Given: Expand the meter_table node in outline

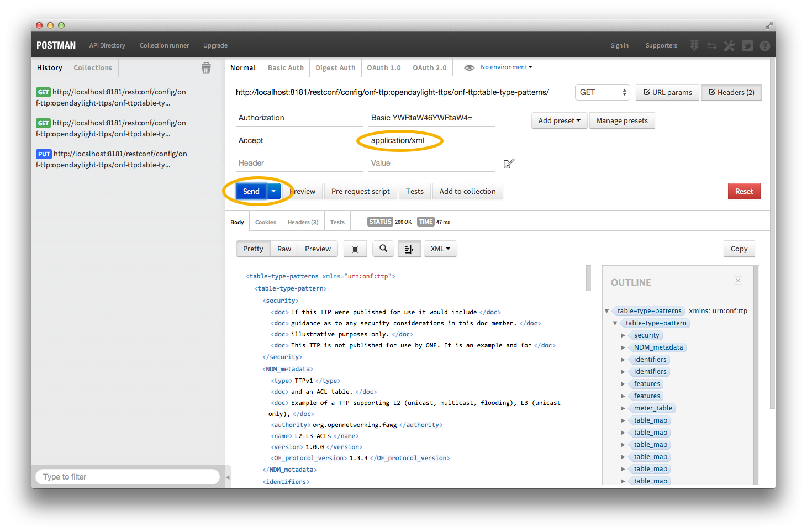Looking at the screenshot, I should [623, 408].
